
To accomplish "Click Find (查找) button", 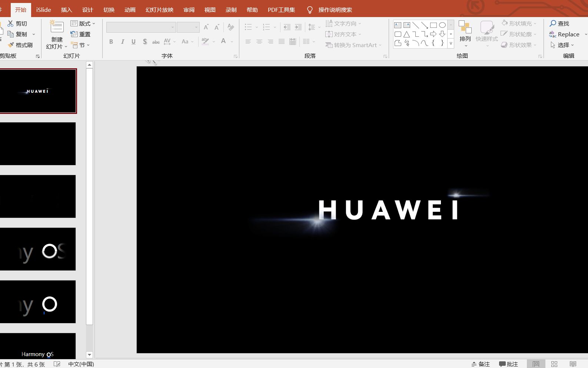I will [x=559, y=23].
